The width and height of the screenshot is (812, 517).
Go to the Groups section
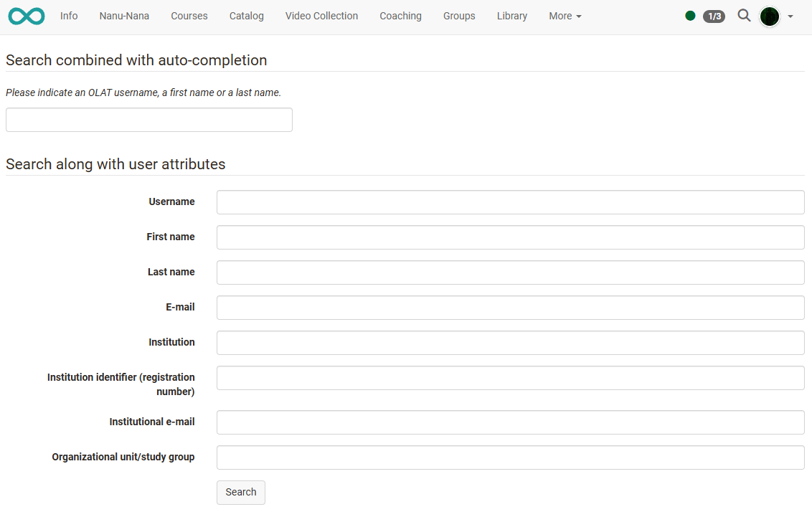pyautogui.click(x=459, y=16)
